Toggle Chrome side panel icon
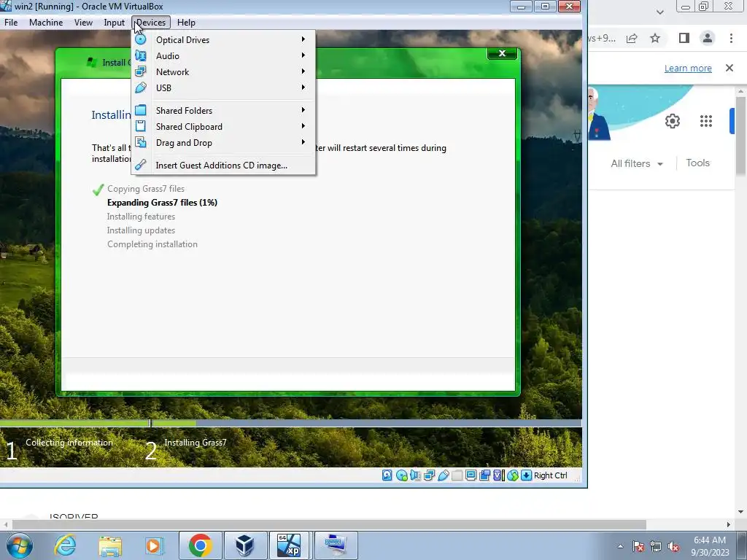The image size is (747, 560). (x=684, y=38)
